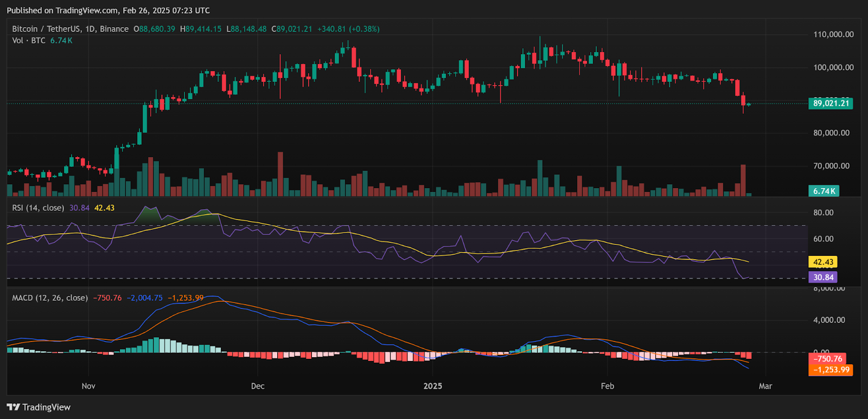Click the change value +340.81 (+0.38%)
The width and height of the screenshot is (868, 419).
click(348, 29)
